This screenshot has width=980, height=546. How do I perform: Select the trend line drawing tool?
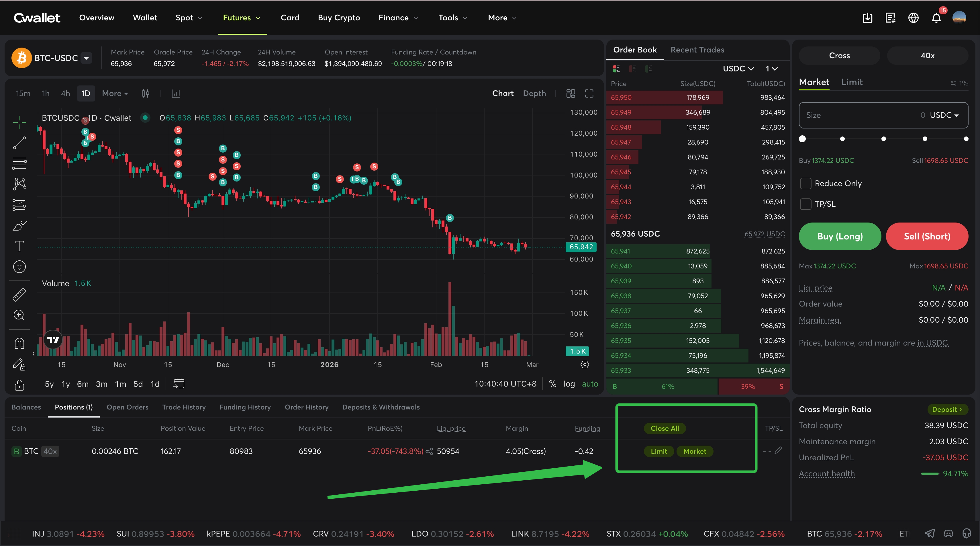(19, 143)
